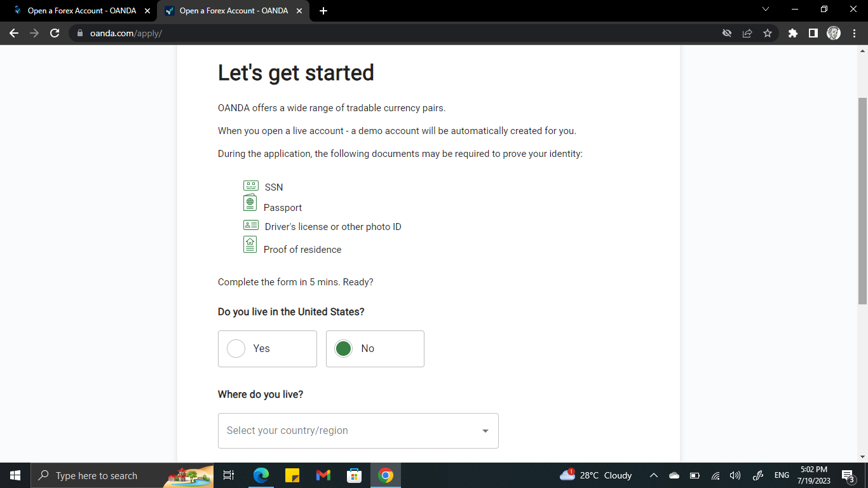Click the scrollbar down arrow

click(862, 457)
